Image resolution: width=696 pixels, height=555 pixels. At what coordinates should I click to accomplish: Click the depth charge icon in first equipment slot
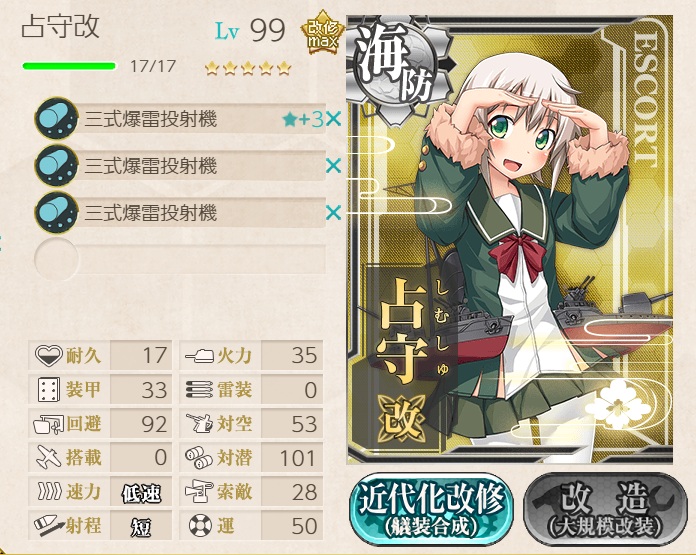pos(56,118)
